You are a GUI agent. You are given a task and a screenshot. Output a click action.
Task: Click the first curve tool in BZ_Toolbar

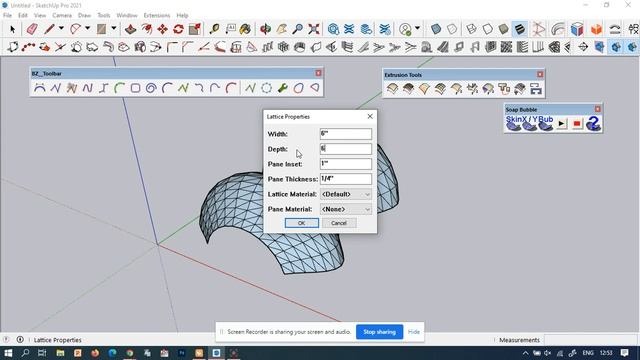pyautogui.click(x=40, y=88)
